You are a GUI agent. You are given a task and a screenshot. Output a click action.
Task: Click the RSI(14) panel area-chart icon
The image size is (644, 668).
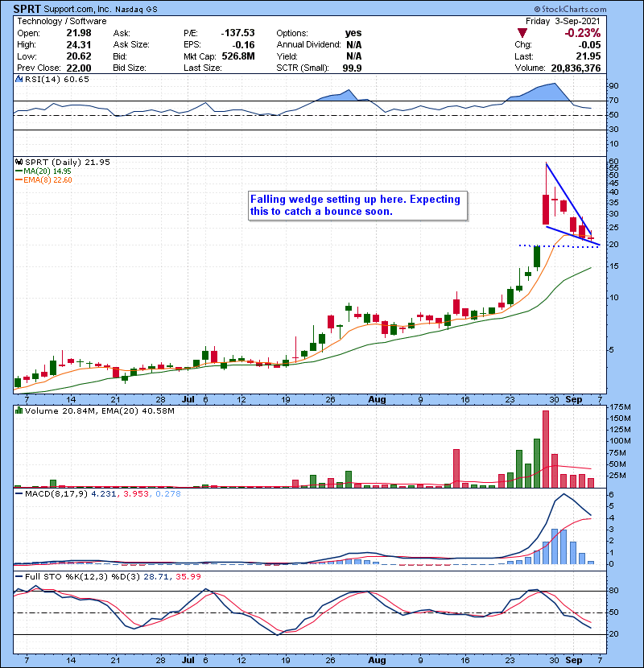click(19, 79)
